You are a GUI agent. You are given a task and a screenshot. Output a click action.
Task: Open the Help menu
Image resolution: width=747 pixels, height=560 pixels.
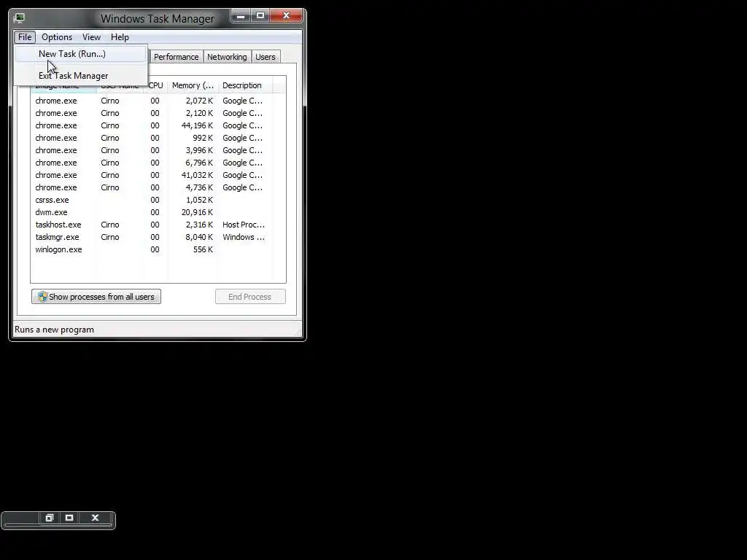click(120, 37)
